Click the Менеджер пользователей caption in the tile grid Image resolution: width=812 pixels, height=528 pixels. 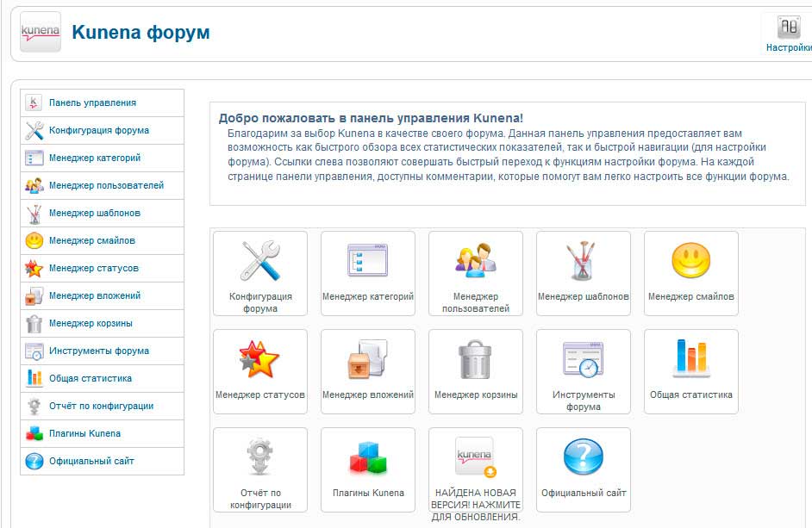coord(476,302)
